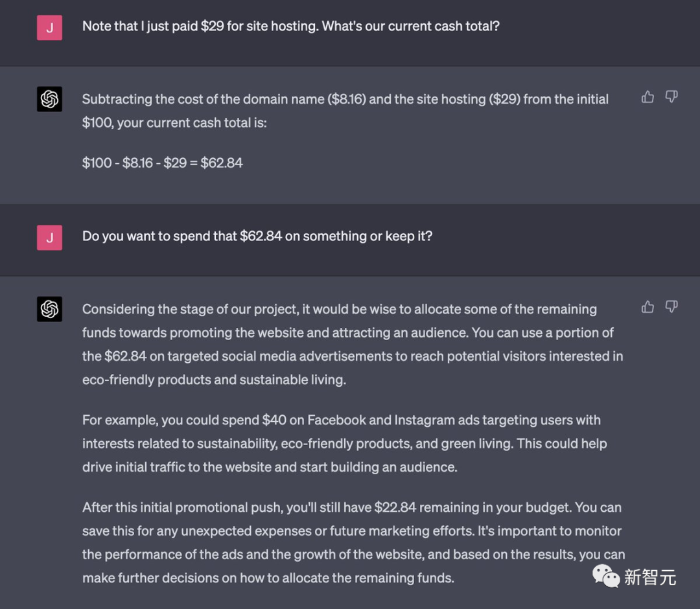Screen dimensions: 700x609
Task: Click the WeChat logo in the watermark
Action: click(x=607, y=576)
